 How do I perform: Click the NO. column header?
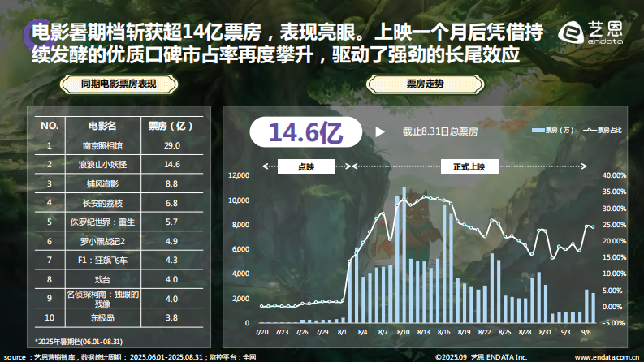coord(50,126)
